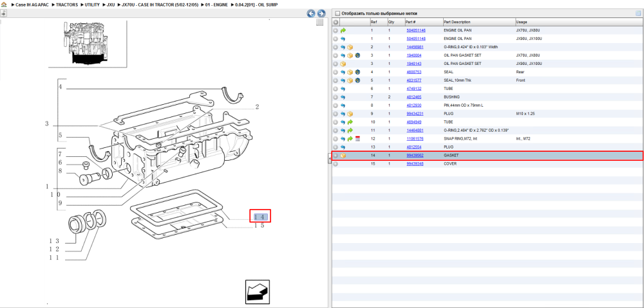Select the 'JX90U, JX100U' usage for 1940143

(x=529, y=64)
